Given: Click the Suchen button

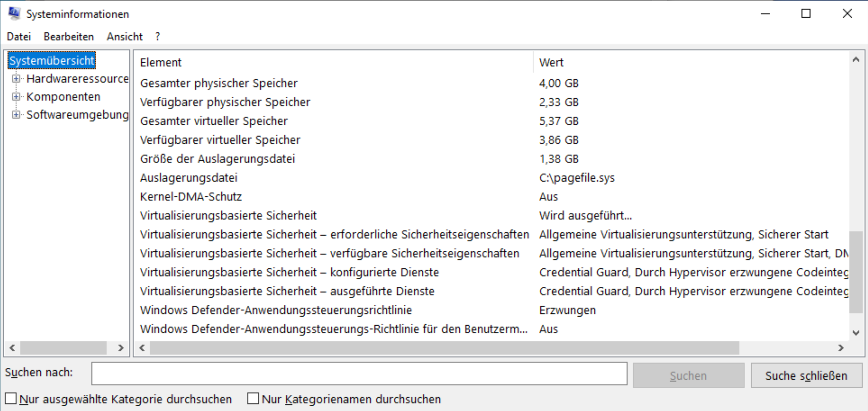Looking at the screenshot, I should coord(688,375).
